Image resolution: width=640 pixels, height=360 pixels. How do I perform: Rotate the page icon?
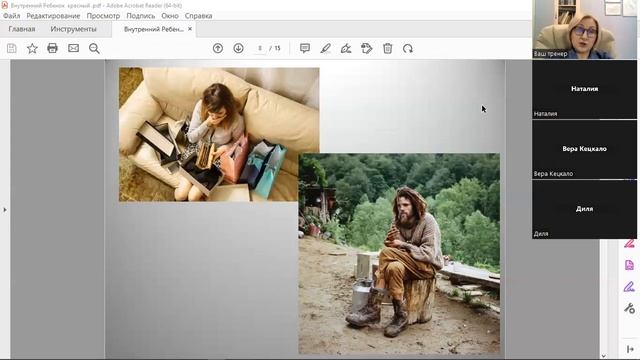408,49
